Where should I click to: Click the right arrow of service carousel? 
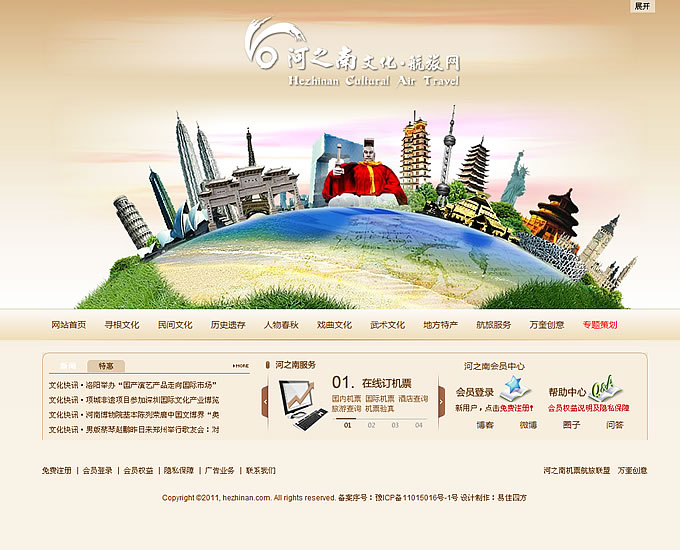[440, 402]
